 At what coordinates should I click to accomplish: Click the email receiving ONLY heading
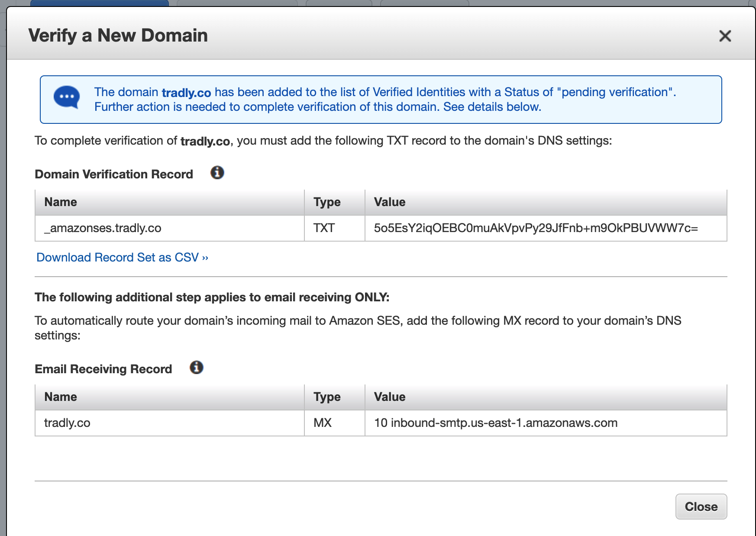(x=212, y=297)
